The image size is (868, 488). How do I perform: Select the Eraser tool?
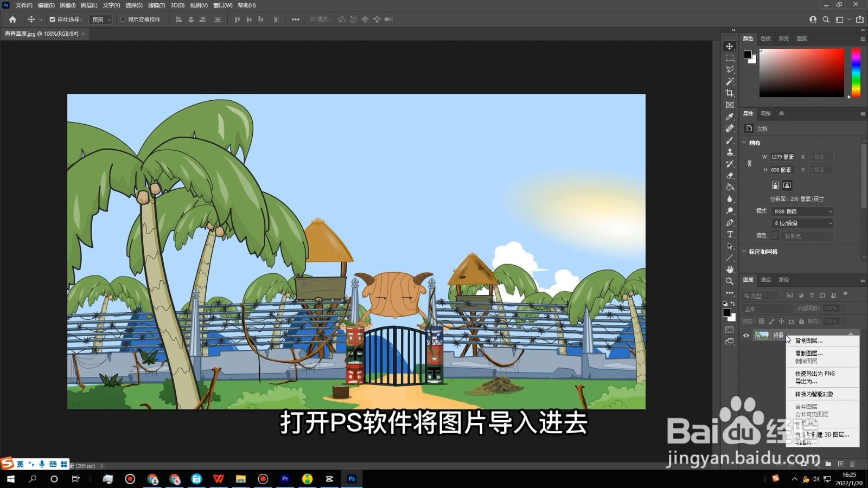pos(730,176)
